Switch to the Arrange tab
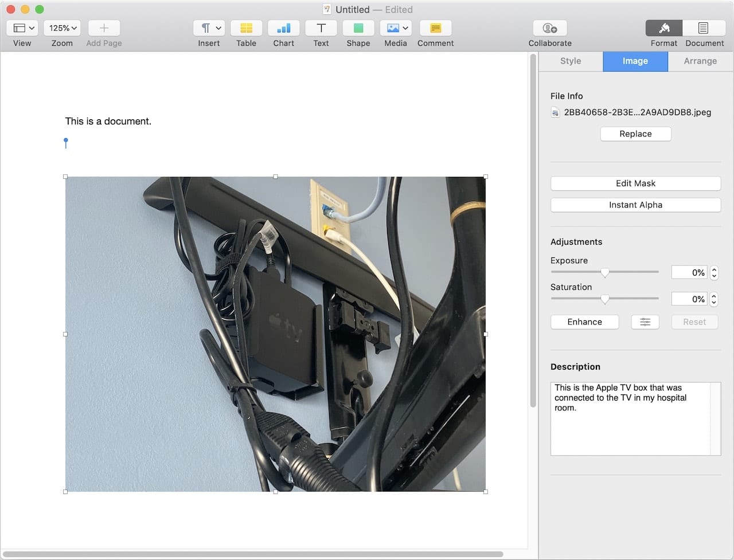The height and width of the screenshot is (560, 734). 700,61
